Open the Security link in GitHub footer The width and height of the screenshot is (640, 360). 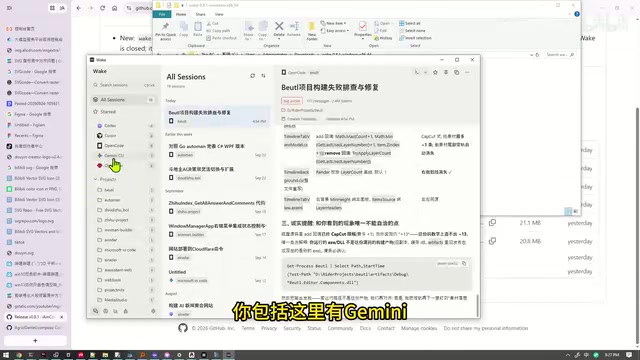[x=292, y=328]
